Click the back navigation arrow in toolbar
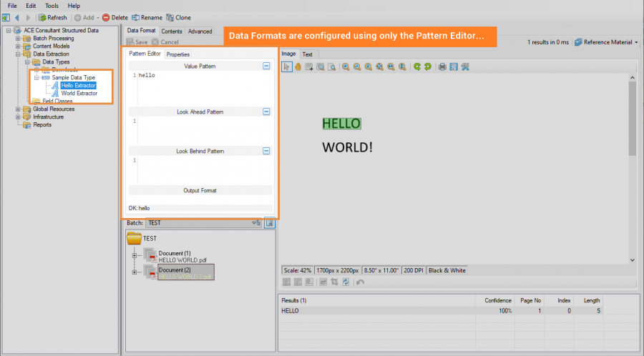This screenshot has width=644, height=356. (17, 18)
